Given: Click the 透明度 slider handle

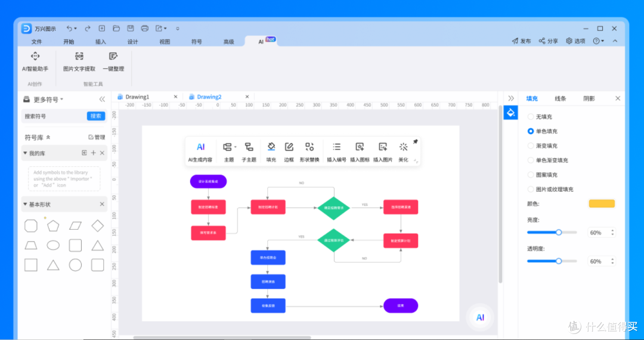Looking at the screenshot, I should (559, 261).
